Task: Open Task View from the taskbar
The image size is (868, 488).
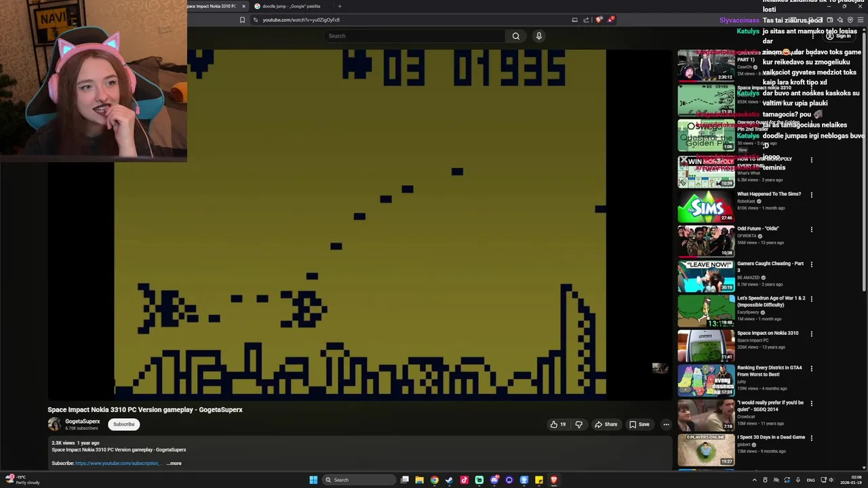Action: point(405,480)
